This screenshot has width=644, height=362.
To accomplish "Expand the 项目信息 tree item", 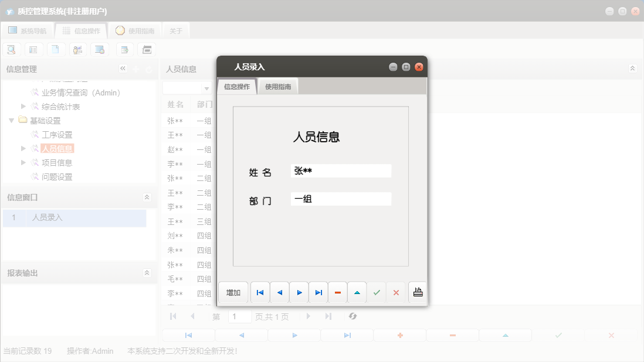I will (x=22, y=162).
